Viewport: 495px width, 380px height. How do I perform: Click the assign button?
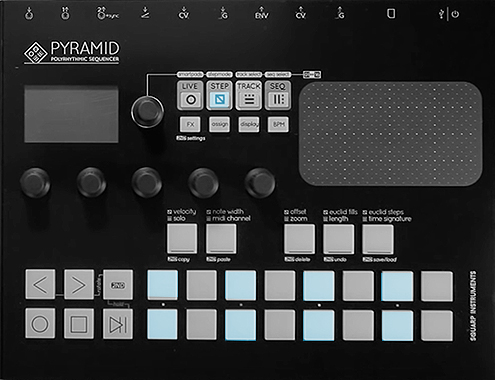coord(219,124)
